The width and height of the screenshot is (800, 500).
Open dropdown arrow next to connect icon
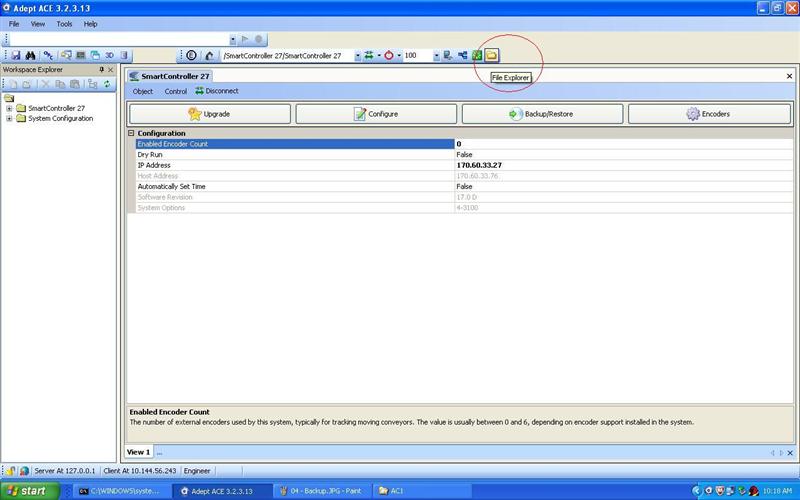click(x=379, y=56)
